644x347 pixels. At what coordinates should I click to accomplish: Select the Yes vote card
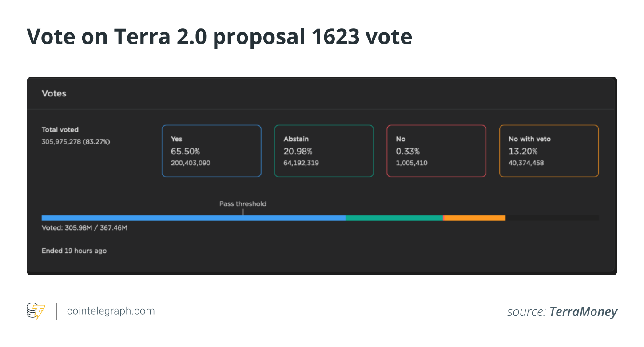(211, 151)
